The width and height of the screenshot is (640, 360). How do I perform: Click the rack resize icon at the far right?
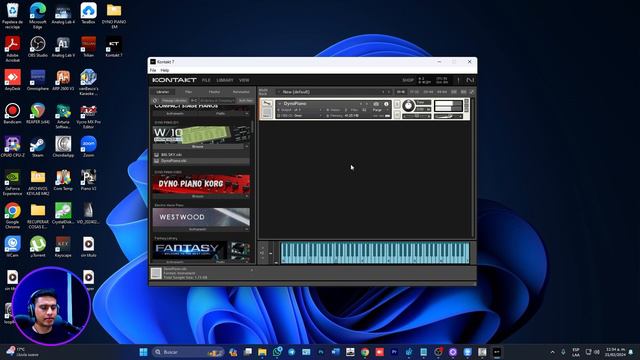pos(472,92)
